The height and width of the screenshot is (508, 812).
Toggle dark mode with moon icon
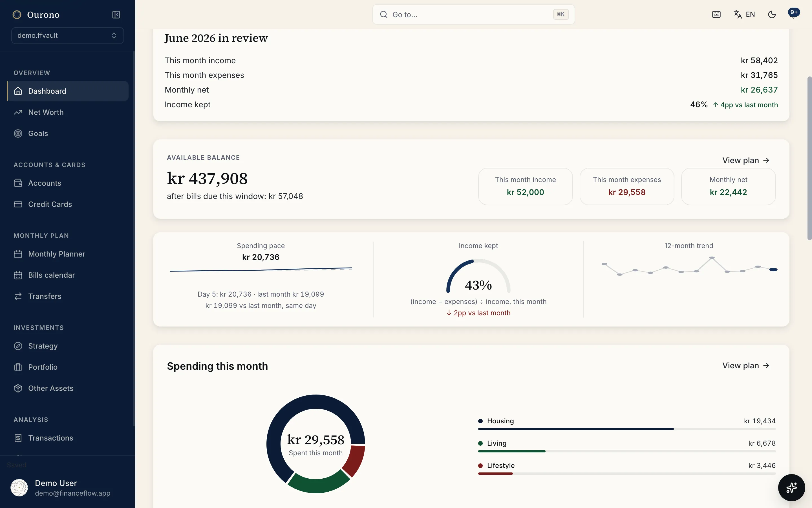tap(772, 14)
